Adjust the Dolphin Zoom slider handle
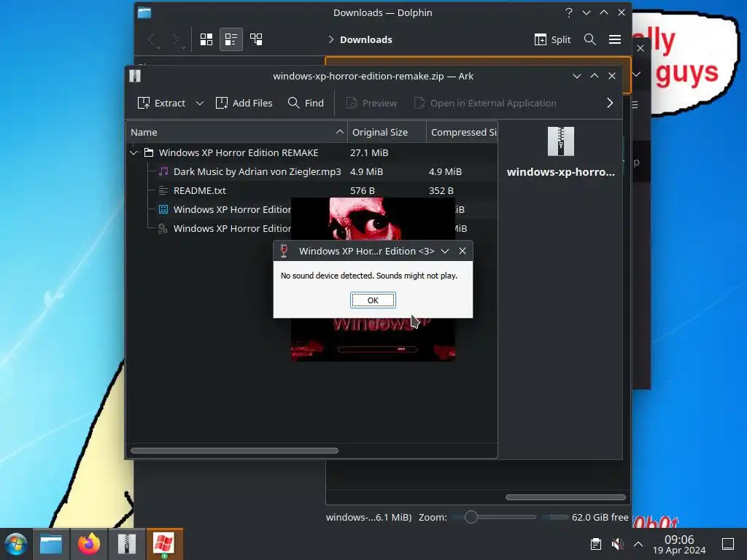The image size is (747, 560). 471,517
